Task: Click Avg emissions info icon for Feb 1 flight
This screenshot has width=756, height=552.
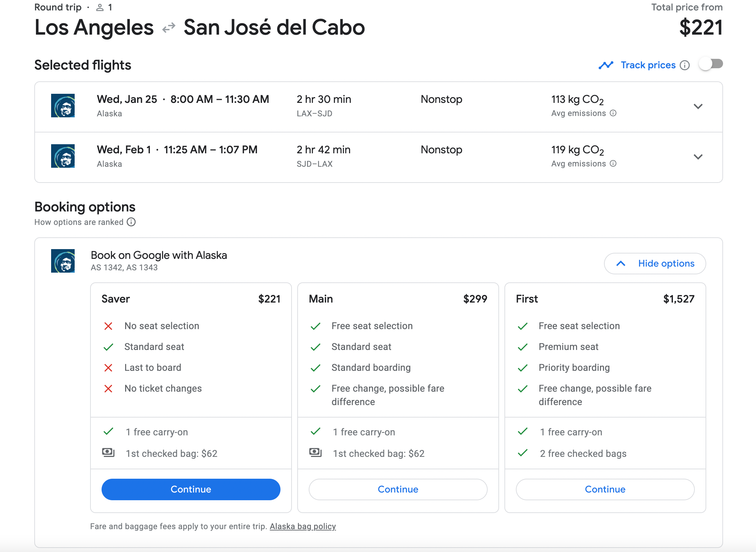Action: pyautogui.click(x=613, y=164)
